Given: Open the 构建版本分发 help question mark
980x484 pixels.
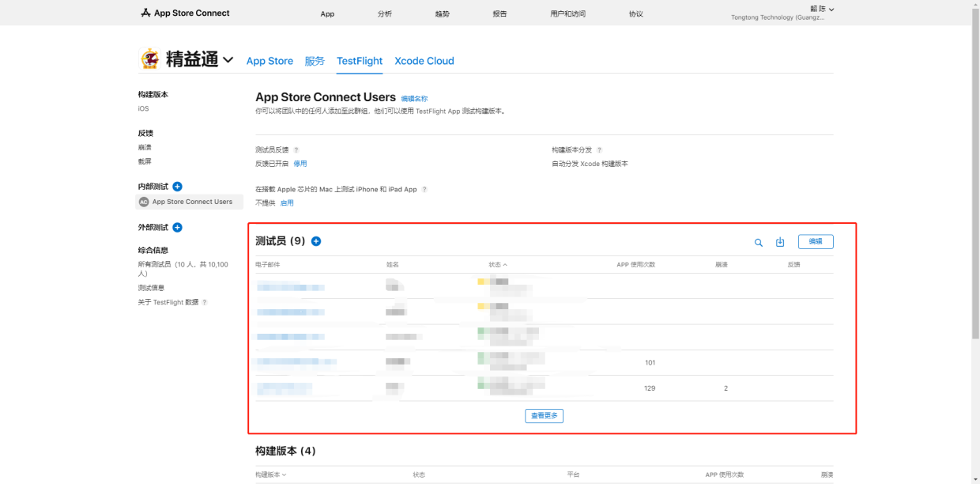Looking at the screenshot, I should tap(599, 149).
